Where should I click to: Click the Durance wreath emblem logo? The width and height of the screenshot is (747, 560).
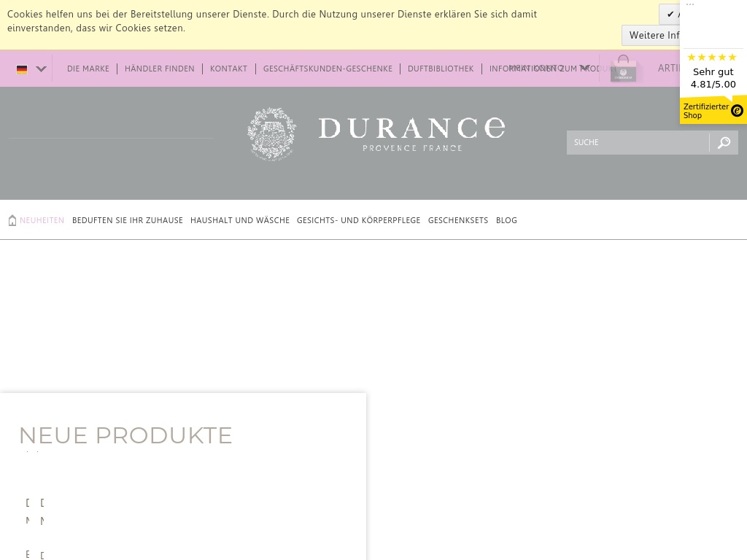pos(271,133)
